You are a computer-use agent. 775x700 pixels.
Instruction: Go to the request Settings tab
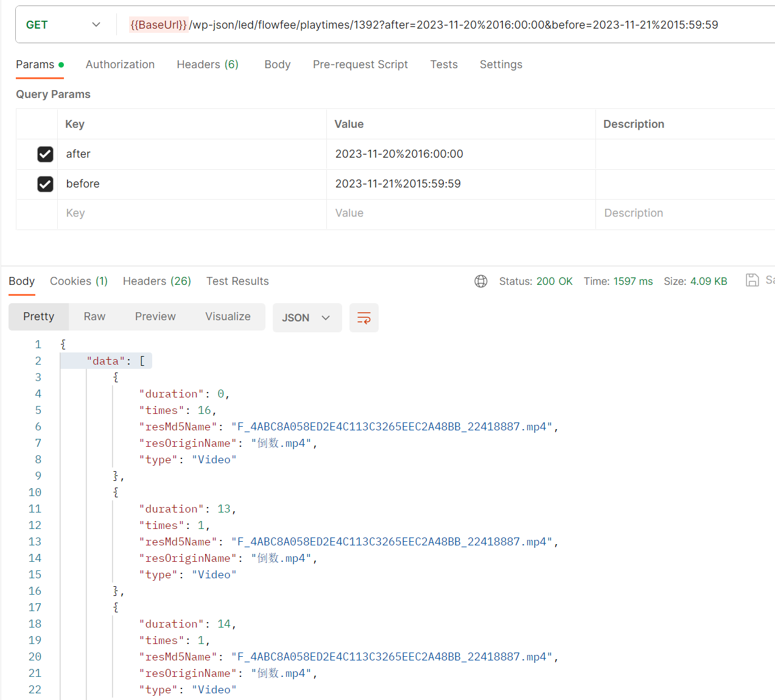tap(500, 65)
